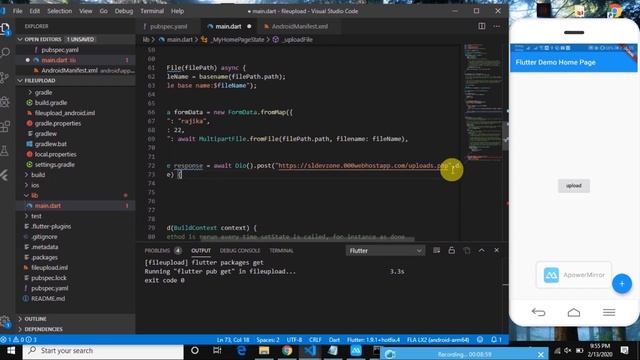Image resolution: width=640 pixels, height=360 pixels.
Task: Close the bottom panel
Action: tap(496, 250)
